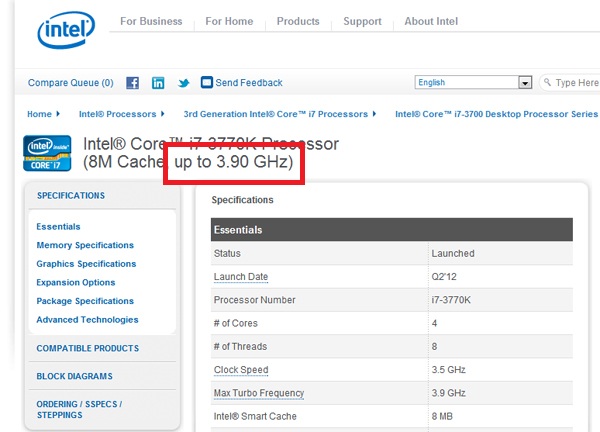Image resolution: width=600 pixels, height=432 pixels.
Task: Open the Support menu
Action: [362, 21]
